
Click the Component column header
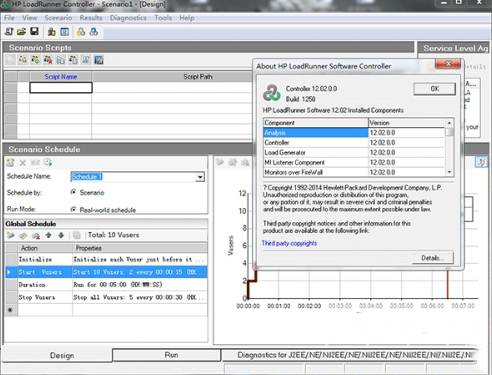pyautogui.click(x=316, y=123)
